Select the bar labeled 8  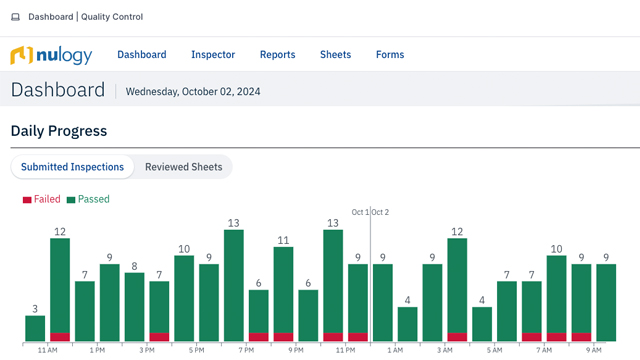coord(134,307)
